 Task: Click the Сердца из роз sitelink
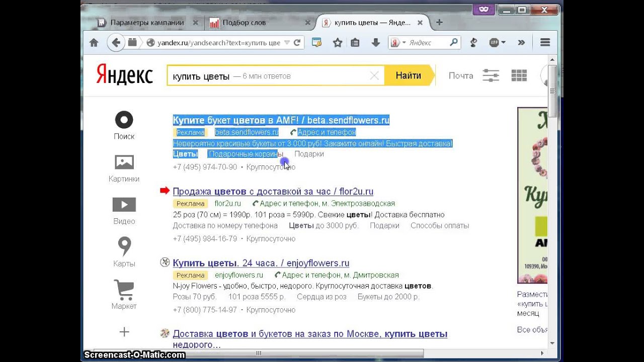click(x=321, y=297)
